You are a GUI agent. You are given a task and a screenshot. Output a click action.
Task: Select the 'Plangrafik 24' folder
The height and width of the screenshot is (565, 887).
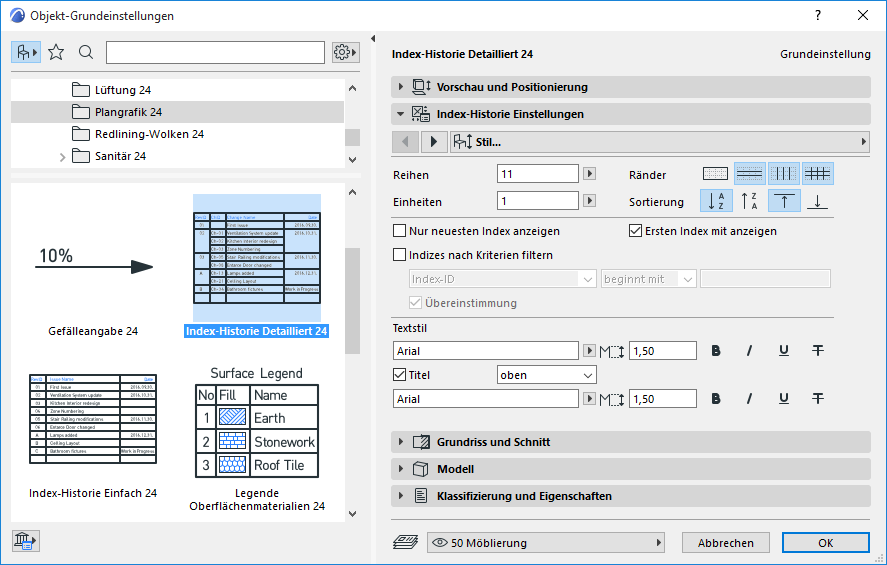[128, 112]
